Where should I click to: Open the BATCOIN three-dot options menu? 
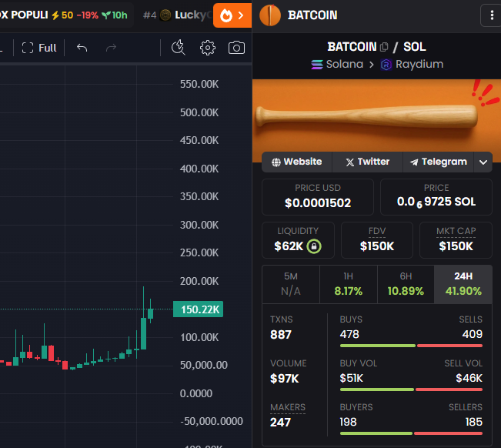click(492, 15)
